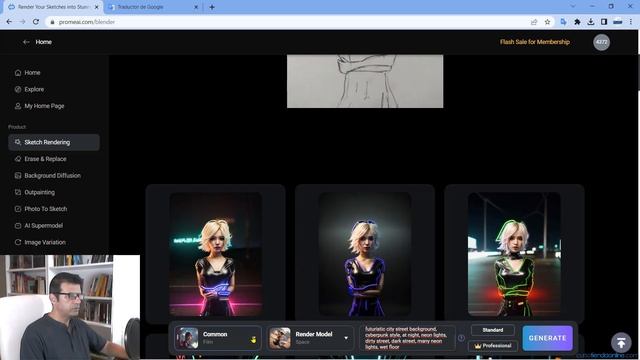Open the Render Model dropdown arrow
This screenshot has height=360, width=640.
pyautogui.click(x=346, y=338)
